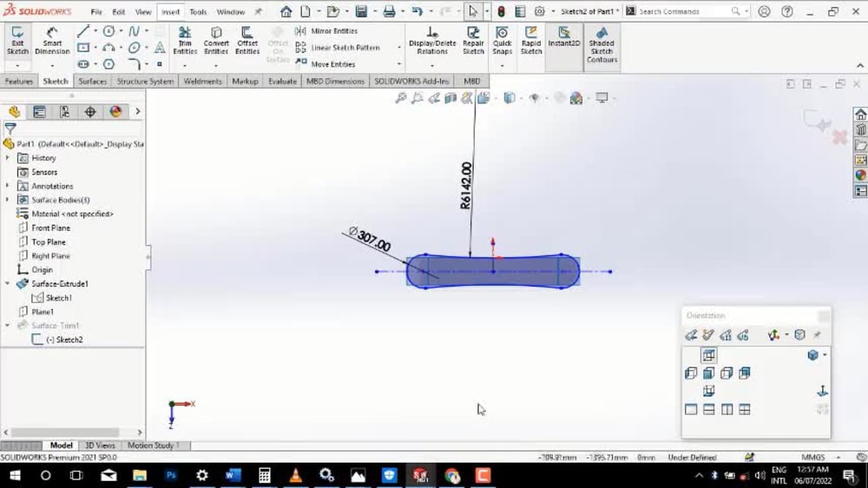Click the Print icon in top toolbar

coord(389,11)
